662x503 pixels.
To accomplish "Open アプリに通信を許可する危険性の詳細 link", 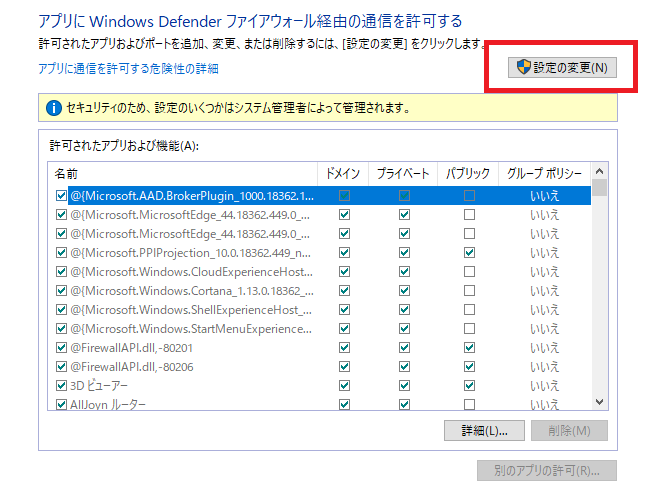I will click(128, 68).
